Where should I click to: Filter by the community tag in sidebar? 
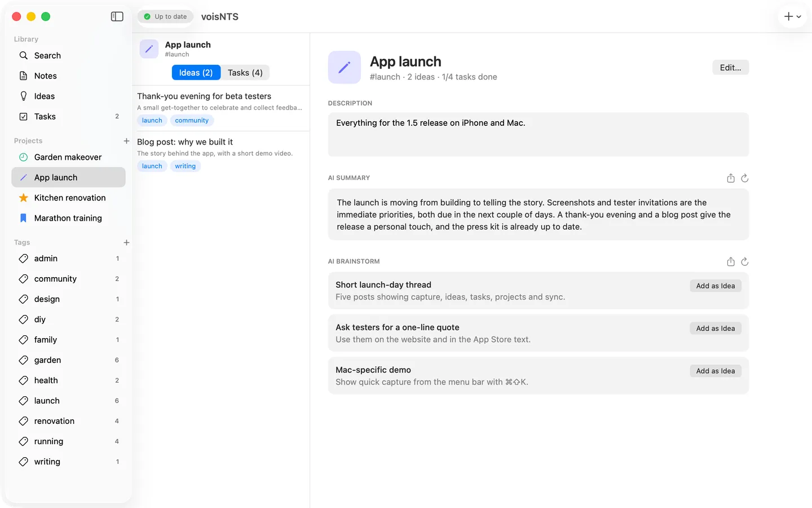click(68, 279)
